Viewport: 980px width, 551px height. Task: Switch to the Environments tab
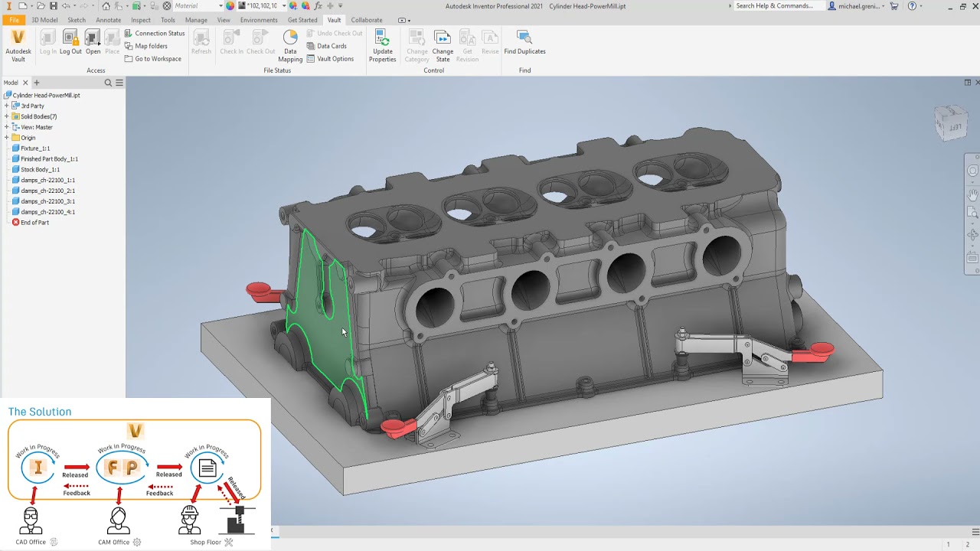[x=259, y=20]
